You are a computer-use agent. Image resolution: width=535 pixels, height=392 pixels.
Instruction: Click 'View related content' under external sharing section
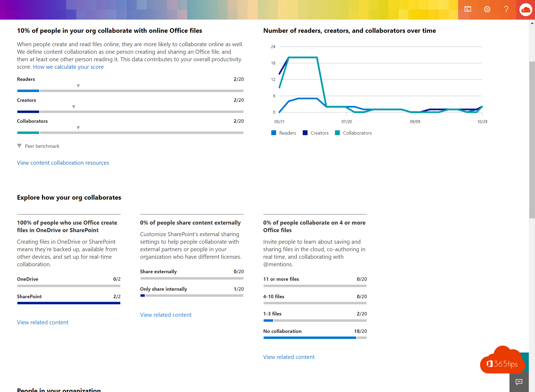tap(166, 315)
